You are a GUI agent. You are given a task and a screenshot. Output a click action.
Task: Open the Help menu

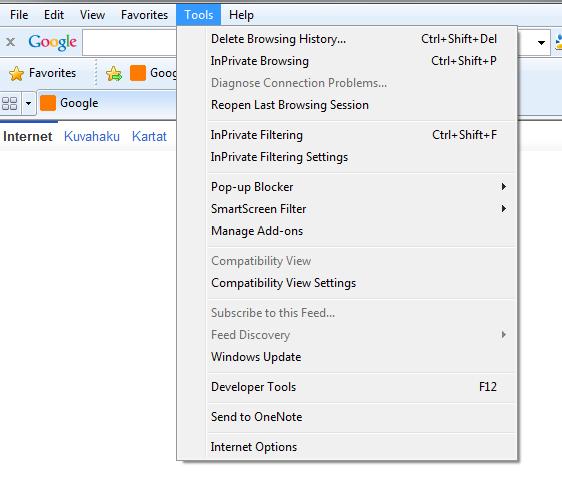[241, 15]
